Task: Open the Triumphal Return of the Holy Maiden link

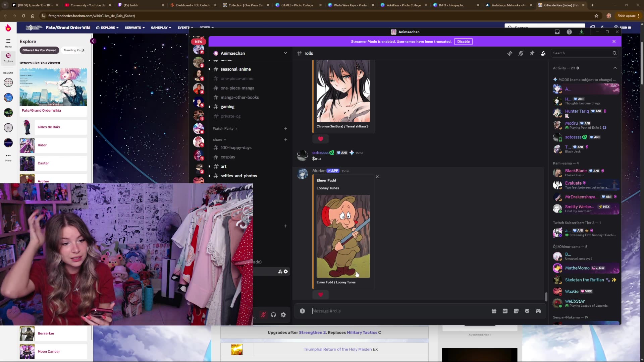Action: [x=337, y=349]
